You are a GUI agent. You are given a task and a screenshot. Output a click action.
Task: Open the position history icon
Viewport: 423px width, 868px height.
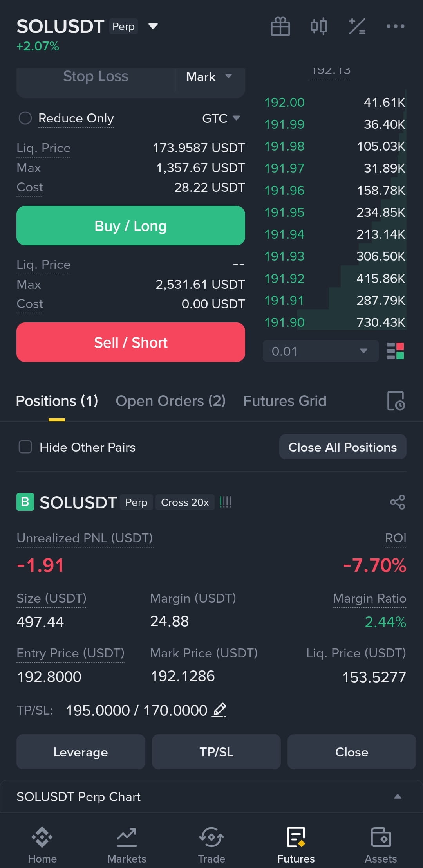396,401
